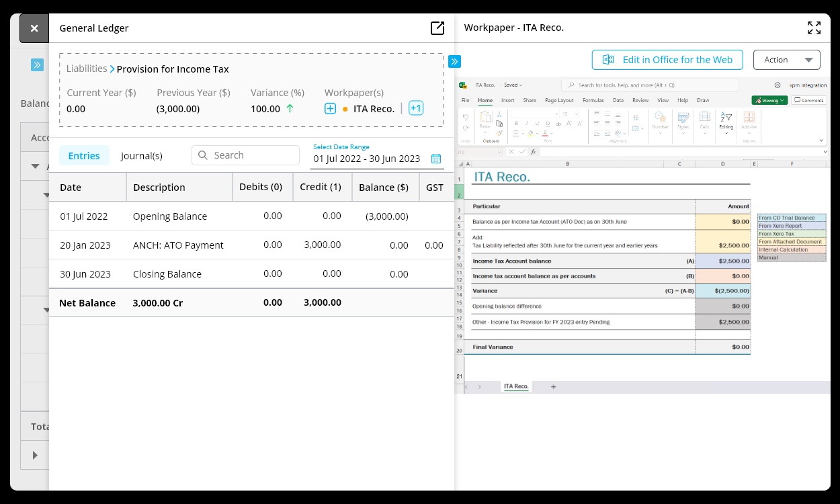The height and width of the screenshot is (504, 840).
Task: Open the Viewing mode dropdown
Action: [769, 100]
